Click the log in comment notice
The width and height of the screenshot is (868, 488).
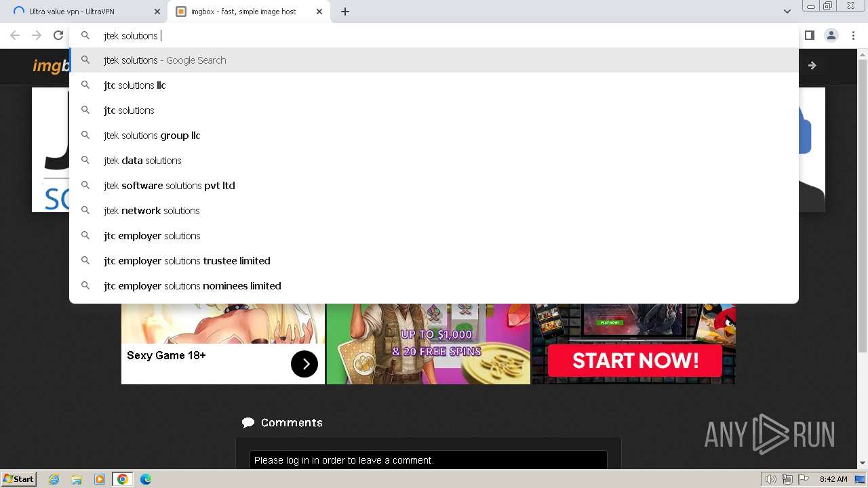click(x=428, y=460)
